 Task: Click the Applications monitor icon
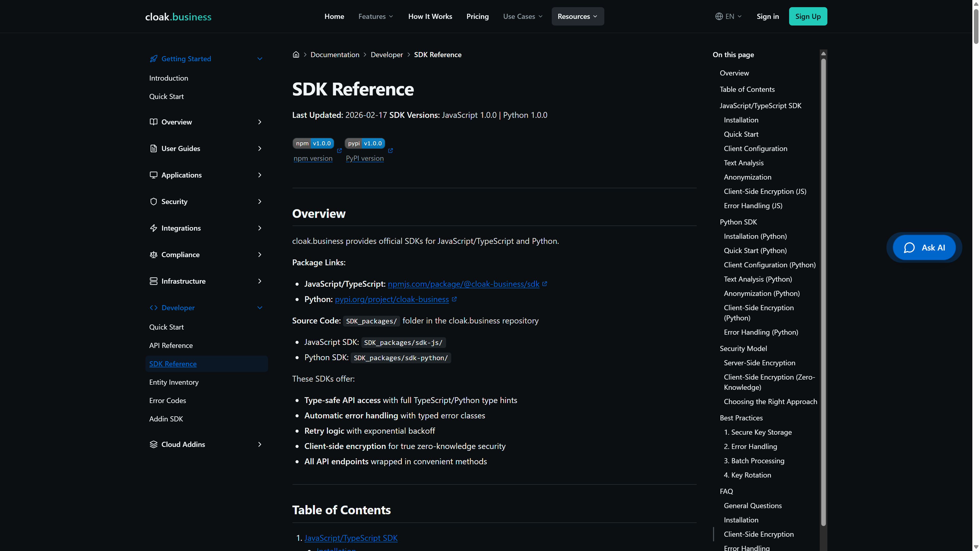153,175
